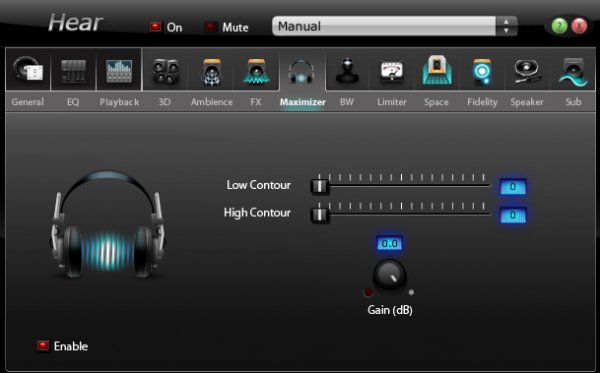The height and width of the screenshot is (373, 600).
Task: Switch to the Speaker tab label
Action: pos(527,102)
